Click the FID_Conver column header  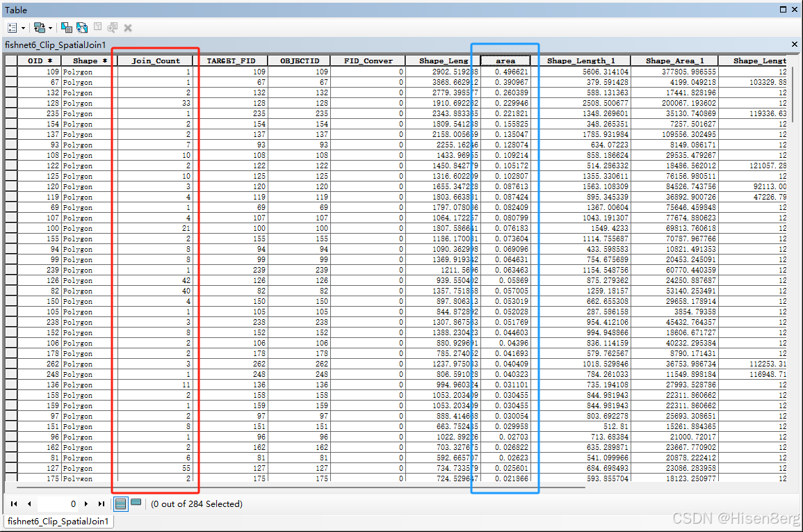(368, 61)
